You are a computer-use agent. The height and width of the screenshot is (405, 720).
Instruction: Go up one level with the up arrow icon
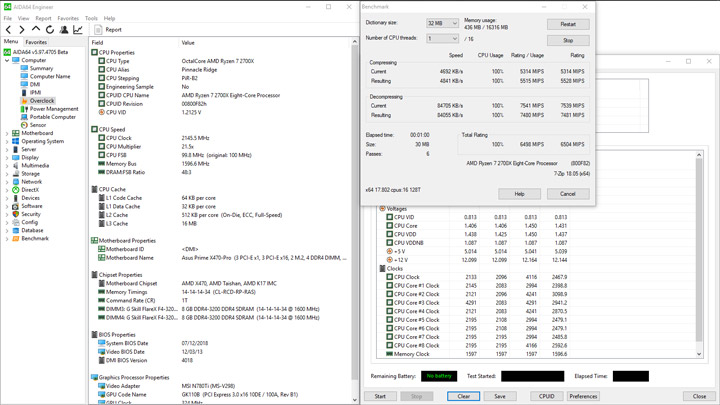36,29
